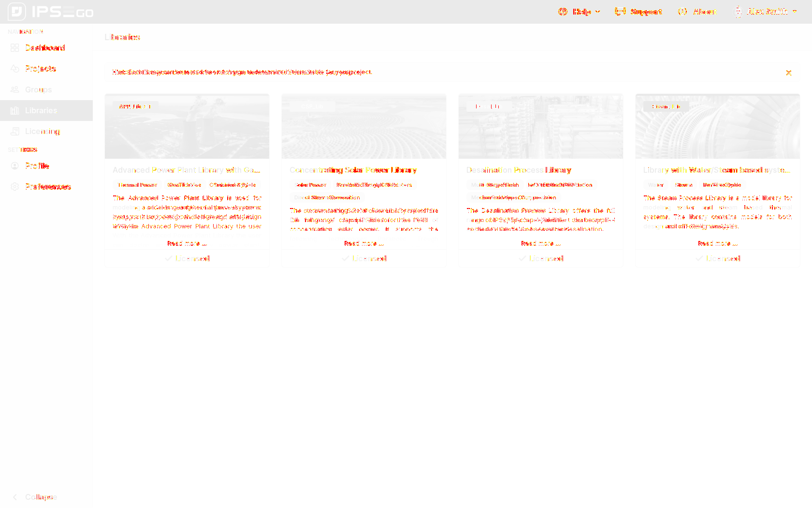The width and height of the screenshot is (812, 508).
Task: Click the Solar Power tag
Action: 311,185
